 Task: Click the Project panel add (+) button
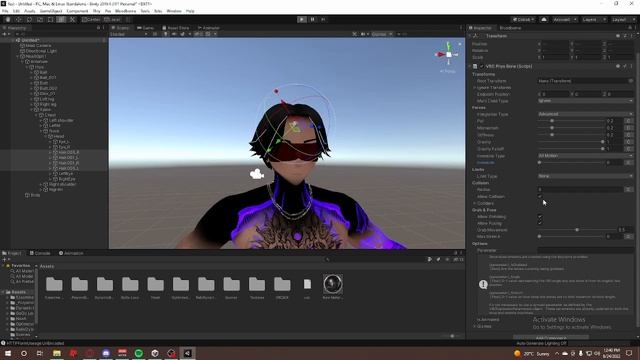pyautogui.click(x=5, y=259)
